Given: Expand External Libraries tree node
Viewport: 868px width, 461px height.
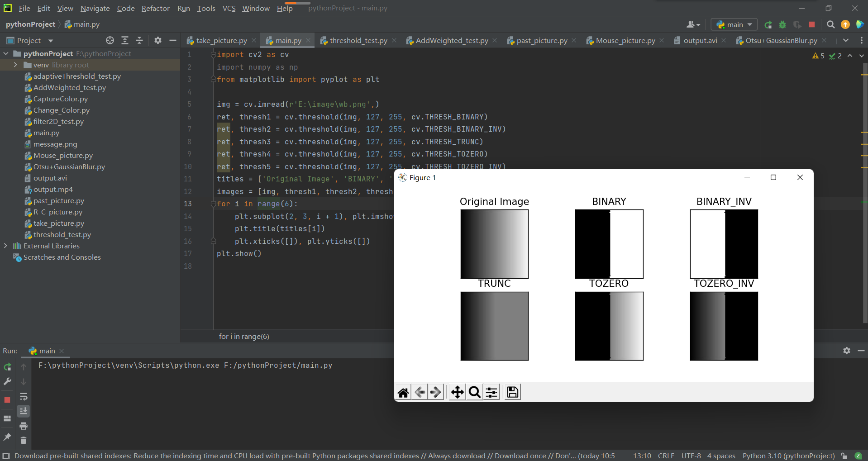Looking at the screenshot, I should pyautogui.click(x=5, y=246).
